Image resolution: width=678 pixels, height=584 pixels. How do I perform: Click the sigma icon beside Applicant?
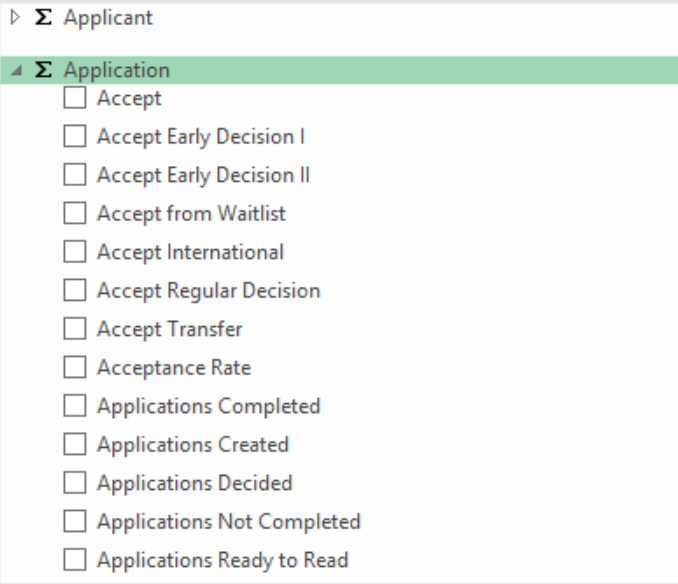click(43, 18)
